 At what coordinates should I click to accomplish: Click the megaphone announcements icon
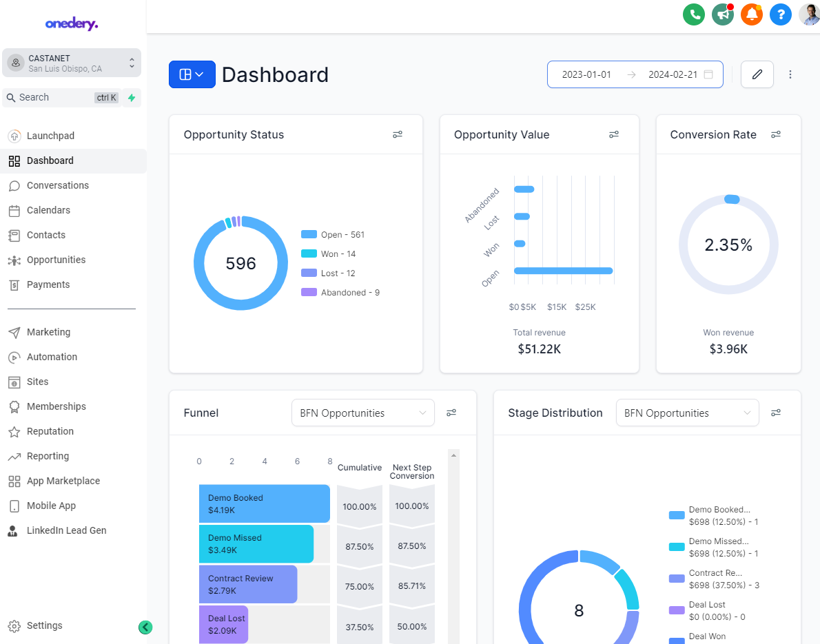[x=722, y=14]
